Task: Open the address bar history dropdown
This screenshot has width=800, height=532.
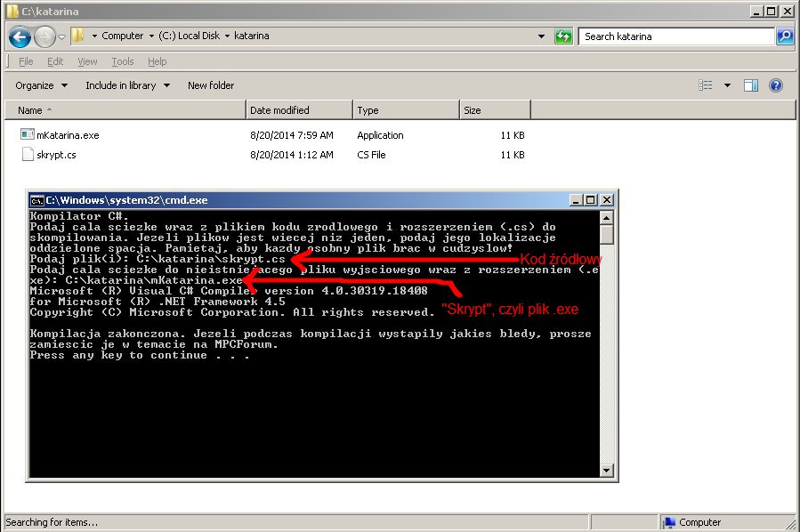Action: [x=541, y=36]
